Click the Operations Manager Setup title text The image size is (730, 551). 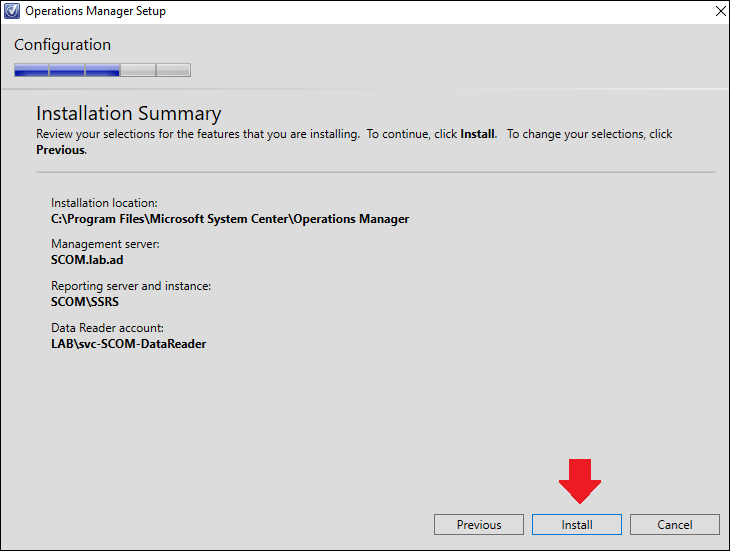pos(95,11)
